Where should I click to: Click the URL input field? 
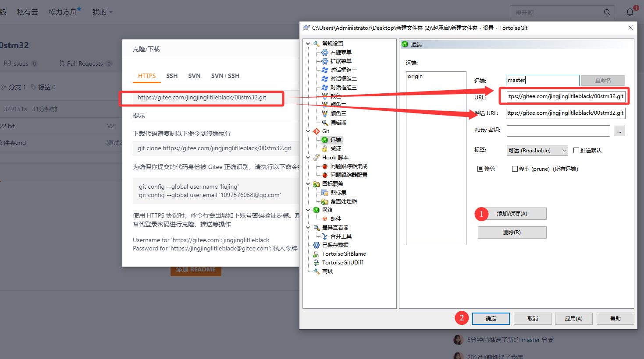(566, 96)
